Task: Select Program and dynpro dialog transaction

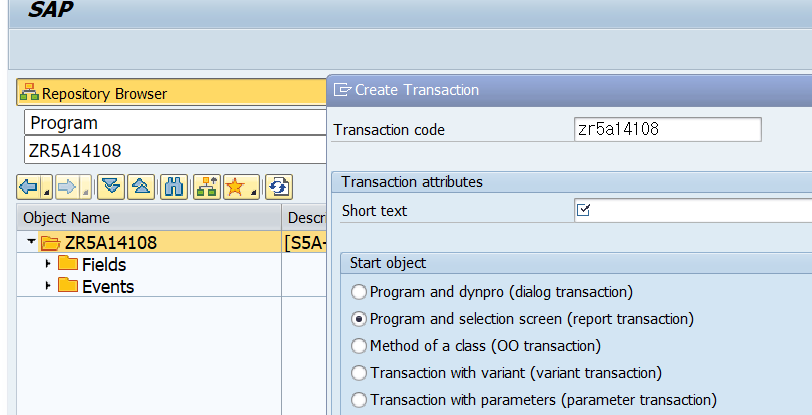Action: [x=358, y=292]
